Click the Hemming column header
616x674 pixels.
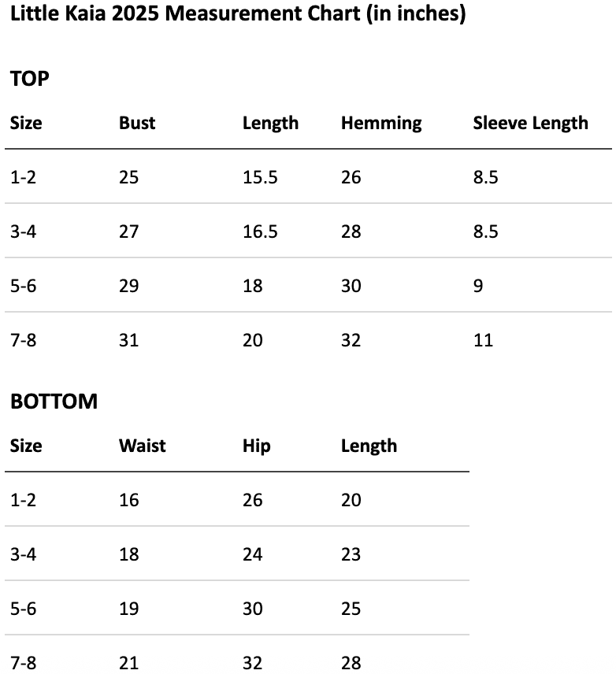tap(381, 124)
